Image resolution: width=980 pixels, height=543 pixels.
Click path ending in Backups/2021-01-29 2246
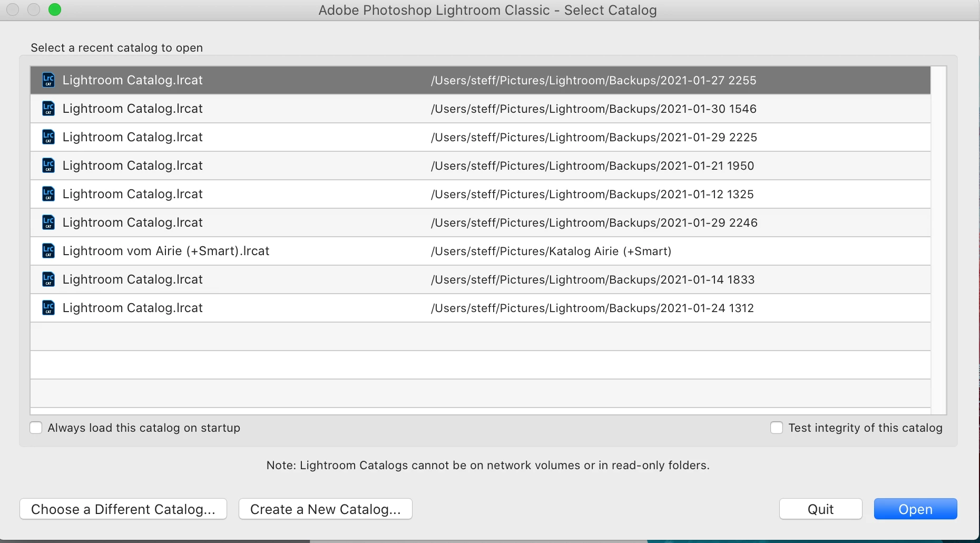point(594,222)
